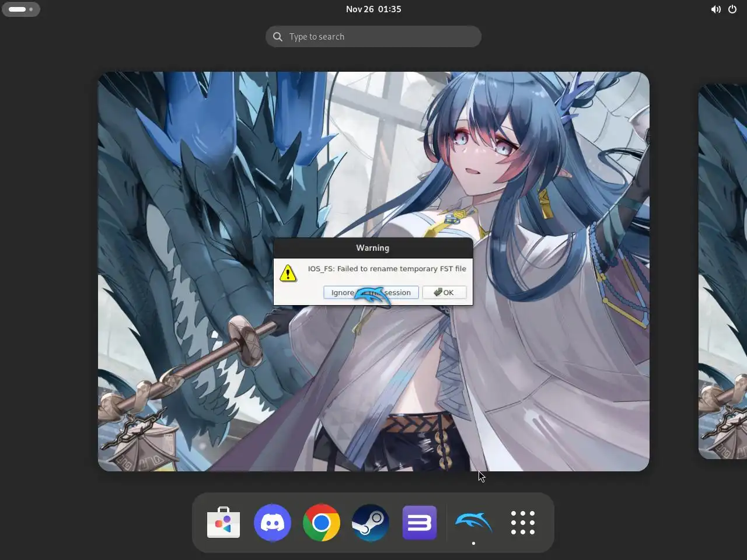Click the Failed to rename FST message
Image resolution: width=747 pixels, height=560 pixels.
[x=387, y=269]
